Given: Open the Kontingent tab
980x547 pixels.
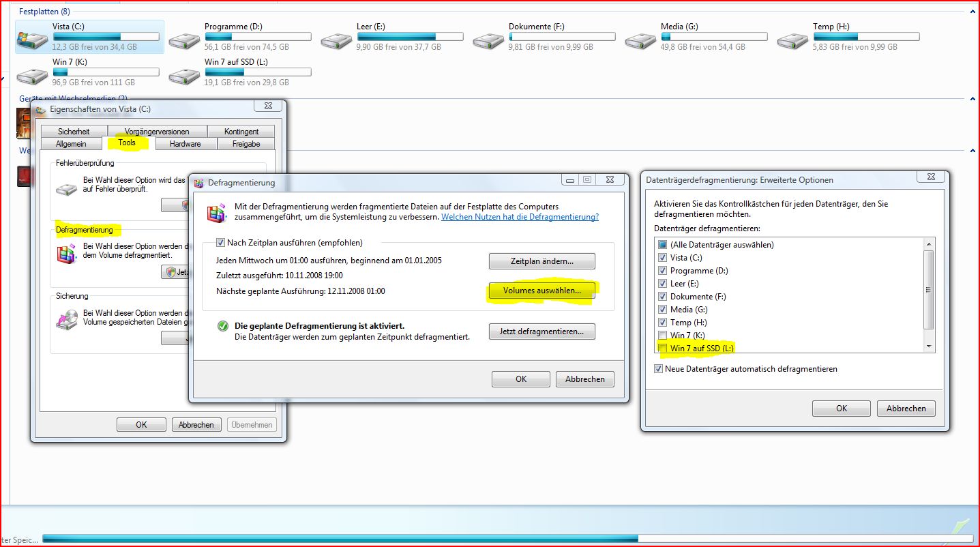Looking at the screenshot, I should [x=241, y=132].
